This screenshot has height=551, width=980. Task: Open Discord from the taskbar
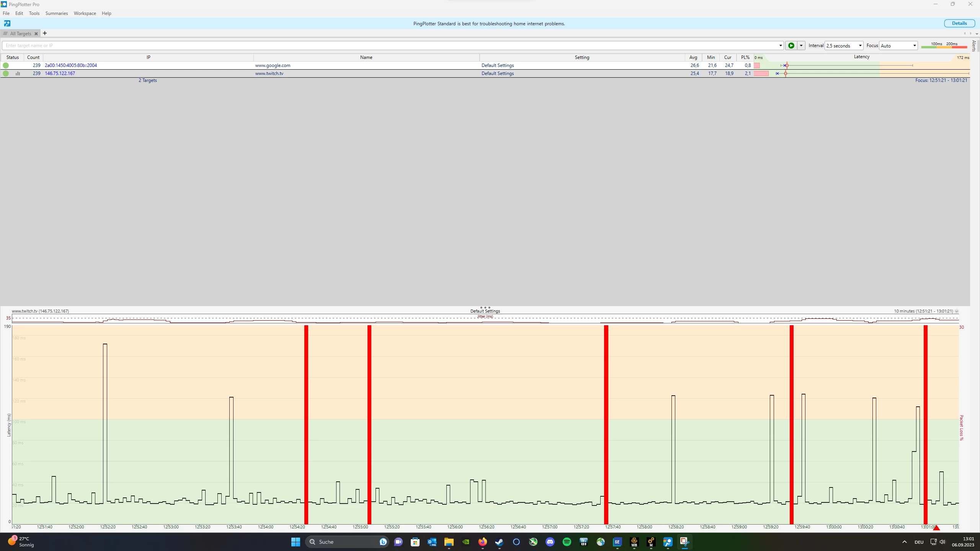[x=550, y=542]
